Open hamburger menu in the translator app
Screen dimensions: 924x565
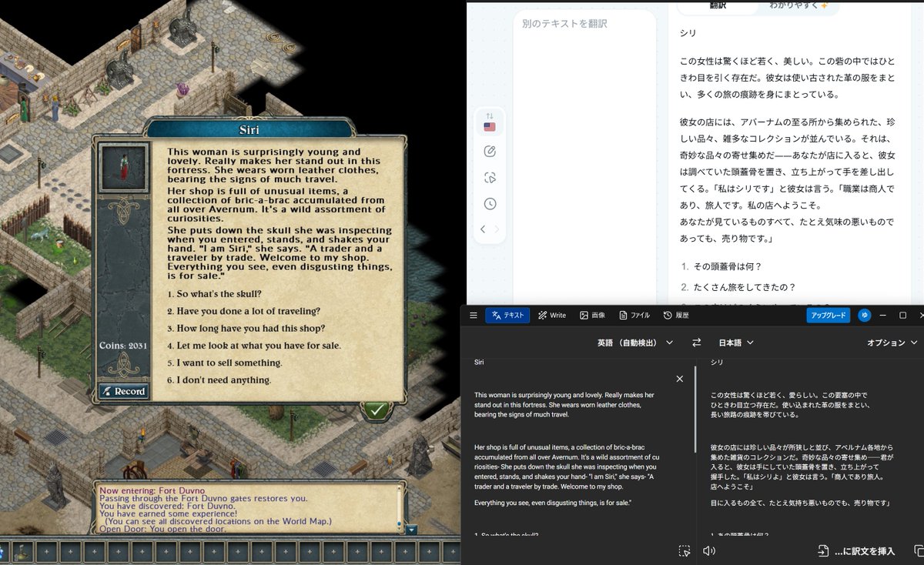(474, 315)
